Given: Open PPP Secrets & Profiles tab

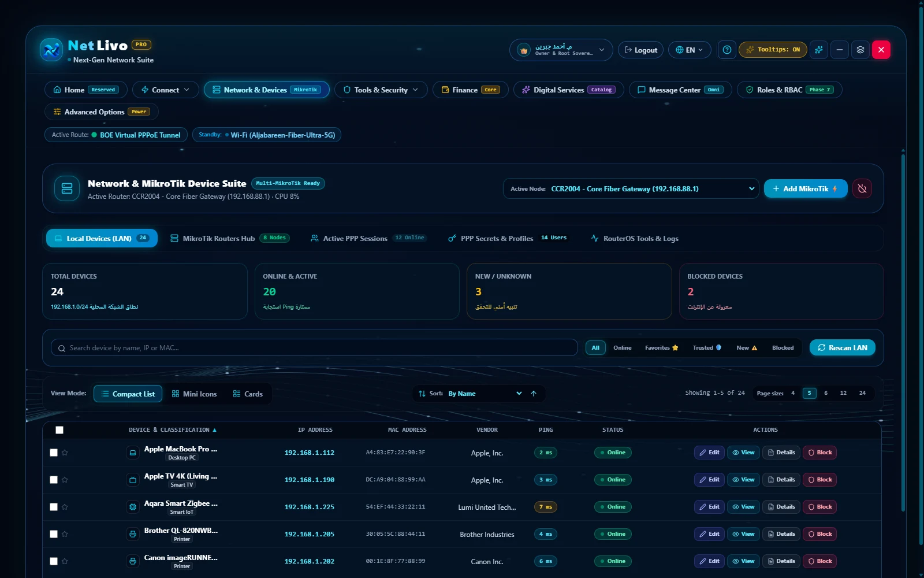Looking at the screenshot, I should click(x=508, y=238).
